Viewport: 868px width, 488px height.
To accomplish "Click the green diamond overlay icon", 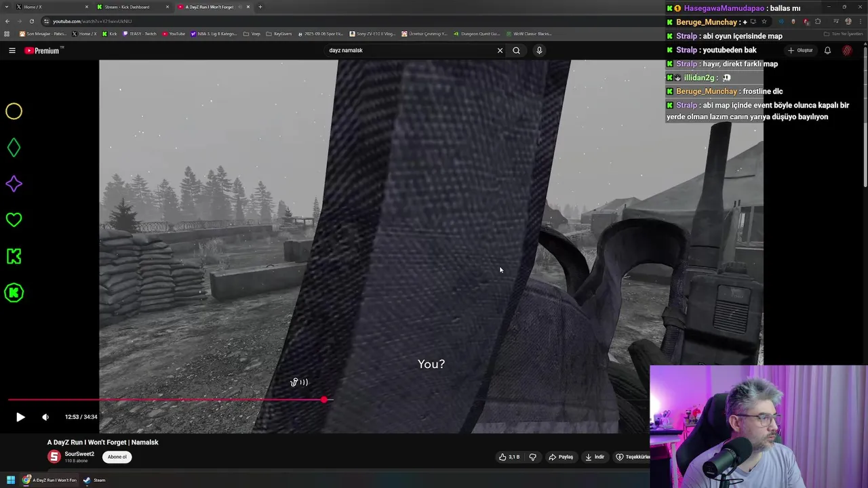I will coord(14,148).
